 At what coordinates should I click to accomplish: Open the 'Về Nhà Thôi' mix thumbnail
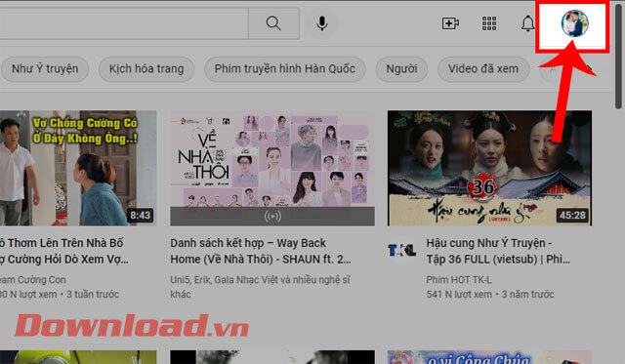pos(272,168)
